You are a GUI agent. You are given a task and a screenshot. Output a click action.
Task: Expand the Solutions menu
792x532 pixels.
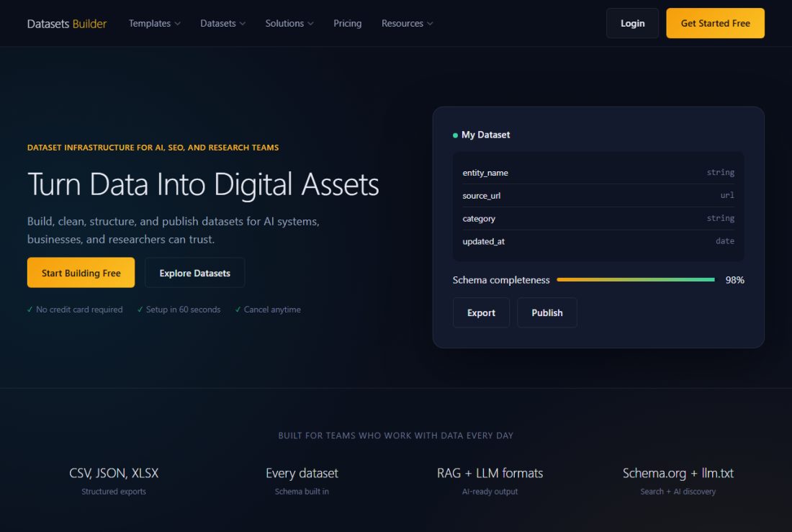click(x=289, y=23)
